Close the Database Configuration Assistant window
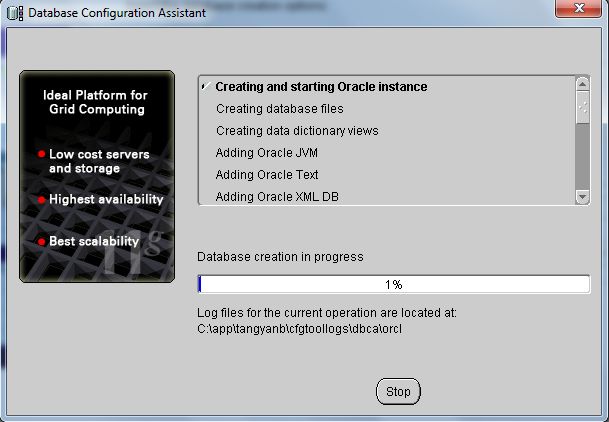Viewport: 609px width, 422px height. [x=578, y=9]
